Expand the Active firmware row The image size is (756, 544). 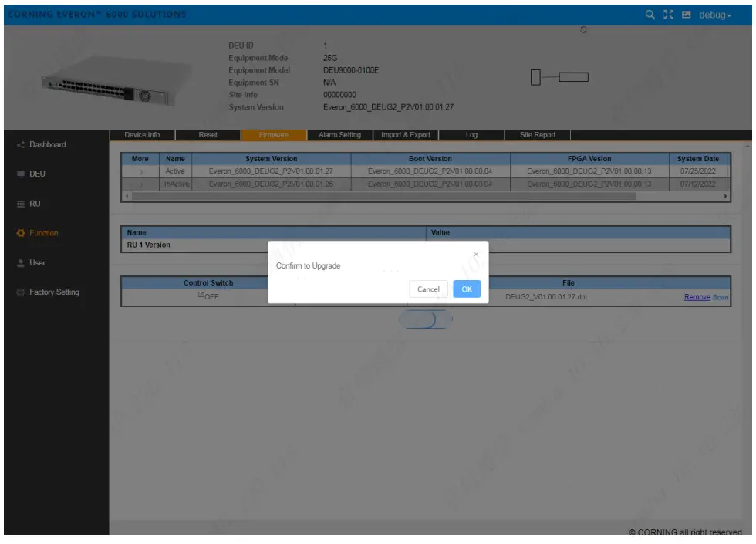coord(140,171)
